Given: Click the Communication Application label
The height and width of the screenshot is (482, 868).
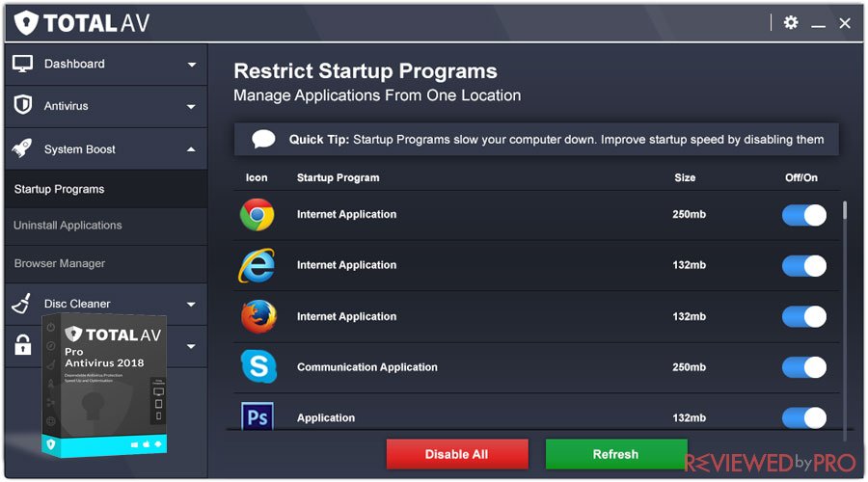Looking at the screenshot, I should pos(367,367).
